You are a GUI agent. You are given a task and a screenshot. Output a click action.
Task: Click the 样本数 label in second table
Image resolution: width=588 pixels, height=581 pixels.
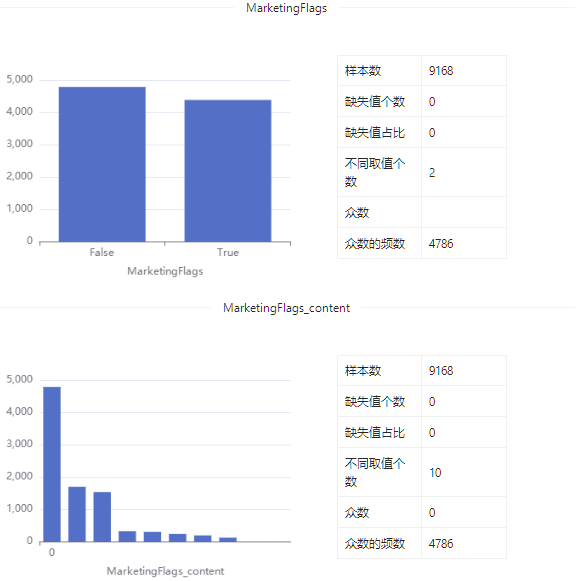tap(363, 371)
